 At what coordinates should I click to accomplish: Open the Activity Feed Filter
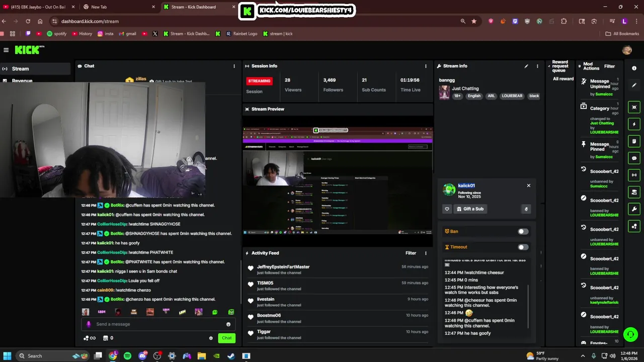[x=411, y=253]
